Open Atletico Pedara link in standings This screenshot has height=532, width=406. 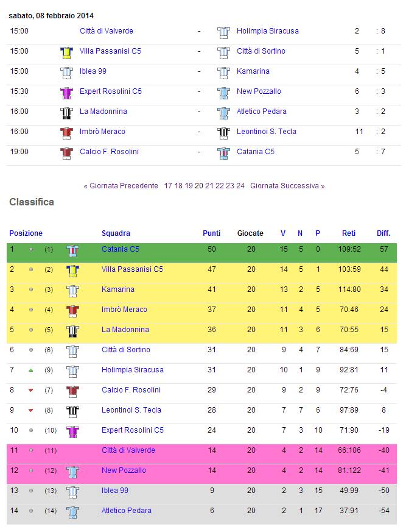tap(127, 511)
